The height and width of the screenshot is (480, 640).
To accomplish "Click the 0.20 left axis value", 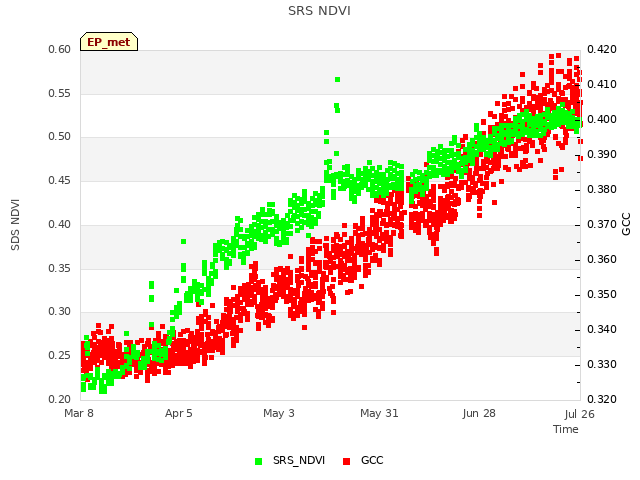I will 60,399.
